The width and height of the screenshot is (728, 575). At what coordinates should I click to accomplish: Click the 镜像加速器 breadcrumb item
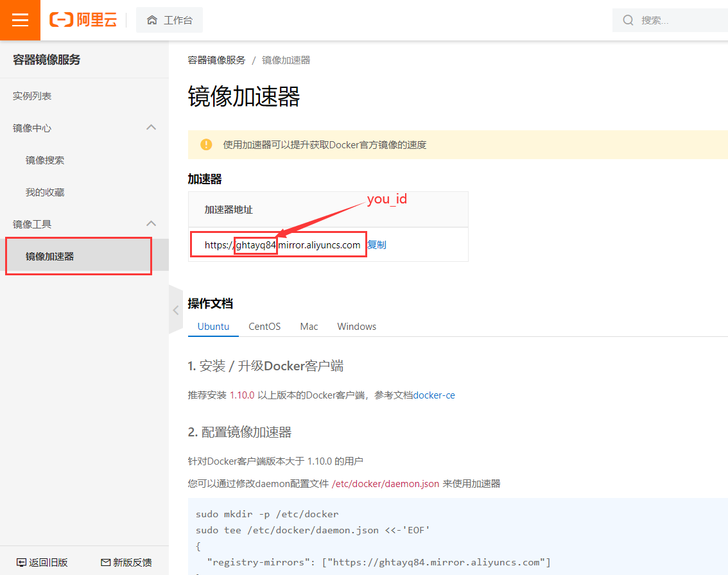pyautogui.click(x=286, y=60)
